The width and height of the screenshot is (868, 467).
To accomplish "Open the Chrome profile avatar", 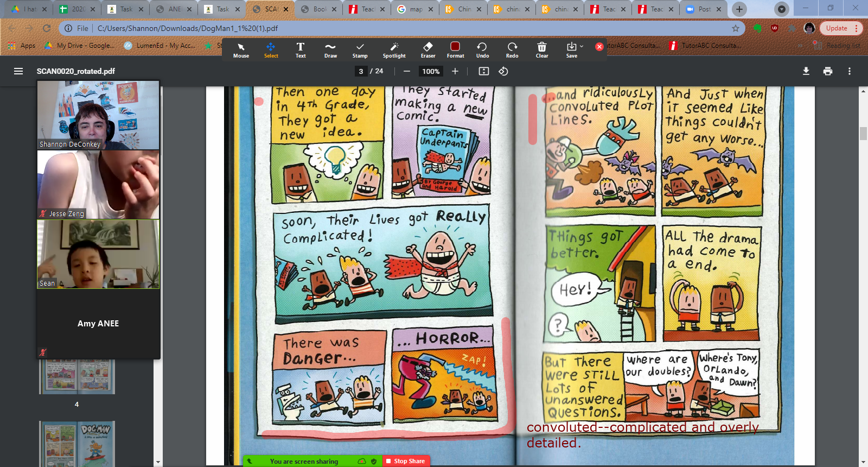I will pos(809,28).
